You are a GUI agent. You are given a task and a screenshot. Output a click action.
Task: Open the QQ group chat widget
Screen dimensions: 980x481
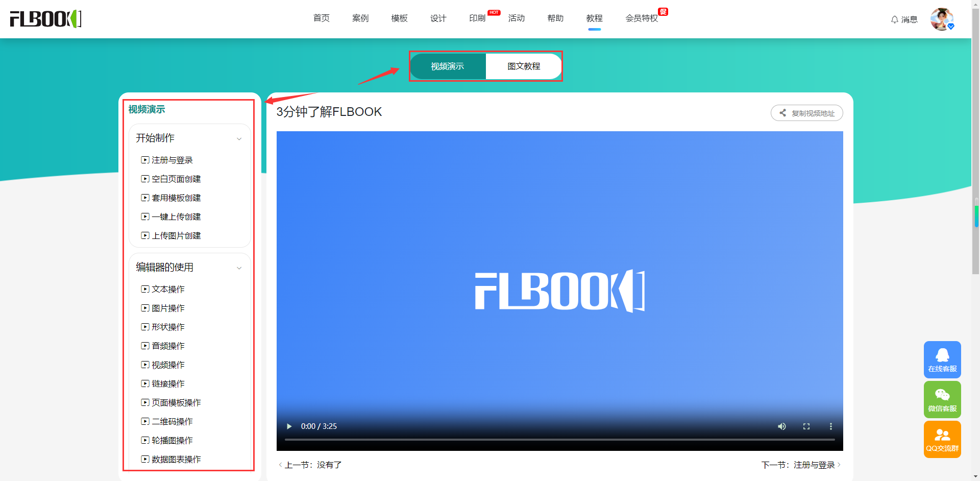click(x=942, y=439)
